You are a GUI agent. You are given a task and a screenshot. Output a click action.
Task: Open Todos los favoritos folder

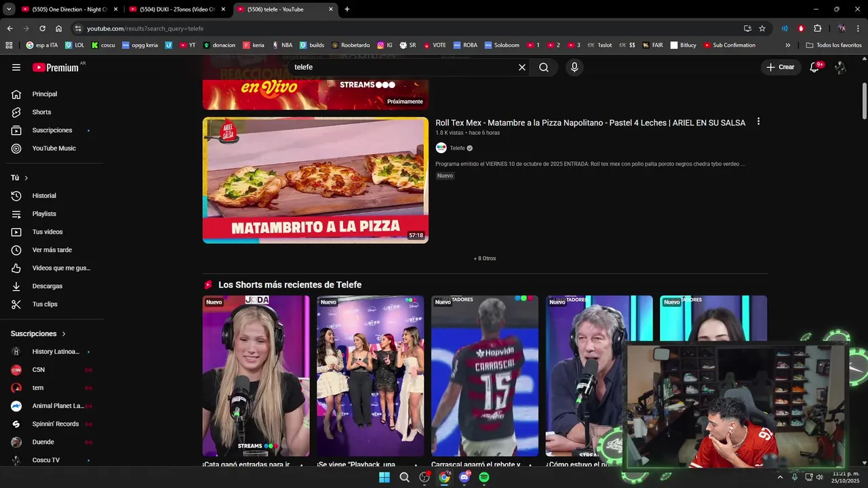tap(833, 45)
